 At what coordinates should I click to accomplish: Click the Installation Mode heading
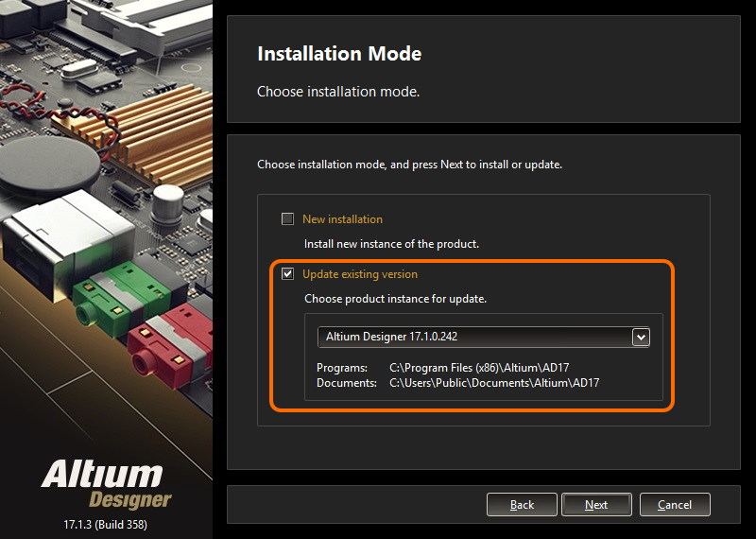[339, 54]
